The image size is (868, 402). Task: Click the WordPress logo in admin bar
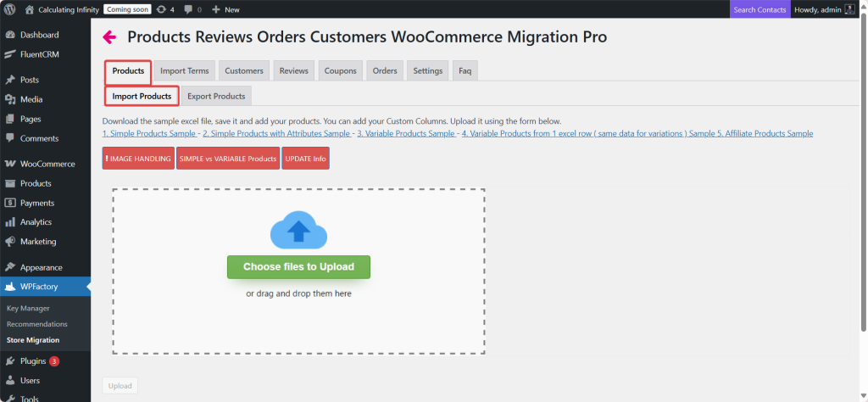pyautogui.click(x=9, y=9)
